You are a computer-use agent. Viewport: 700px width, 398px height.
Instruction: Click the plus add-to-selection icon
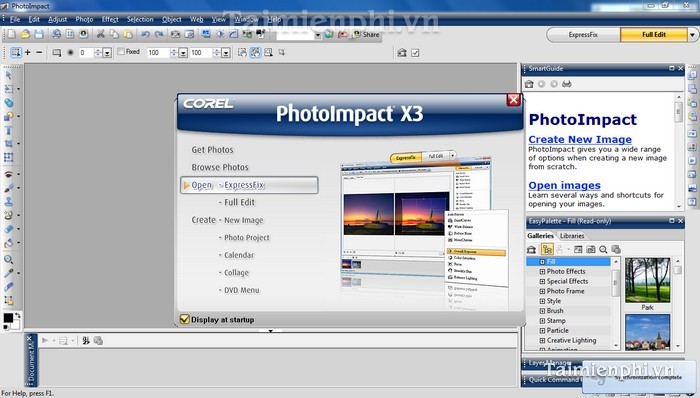click(28, 52)
